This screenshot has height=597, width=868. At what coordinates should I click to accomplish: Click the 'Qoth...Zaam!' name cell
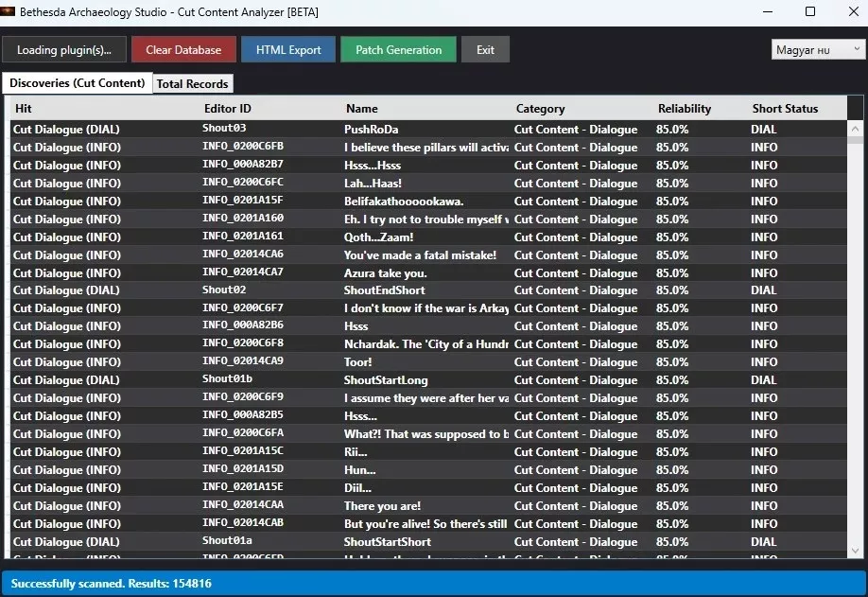click(378, 237)
